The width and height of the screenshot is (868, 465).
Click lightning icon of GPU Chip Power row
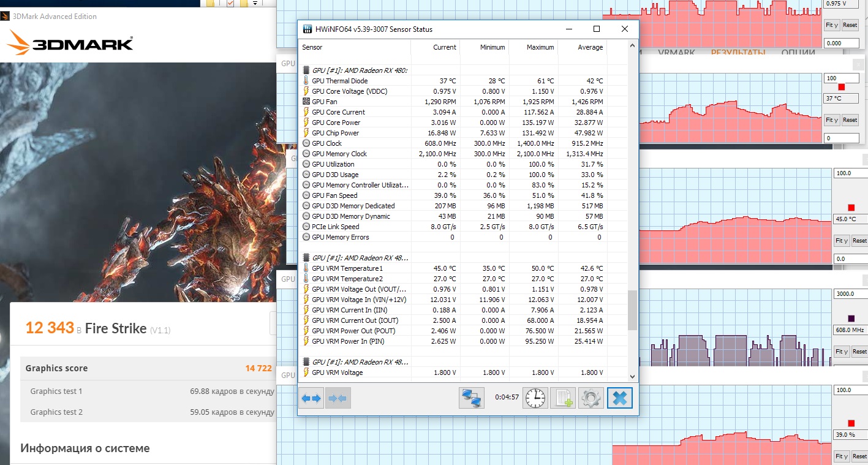(306, 133)
